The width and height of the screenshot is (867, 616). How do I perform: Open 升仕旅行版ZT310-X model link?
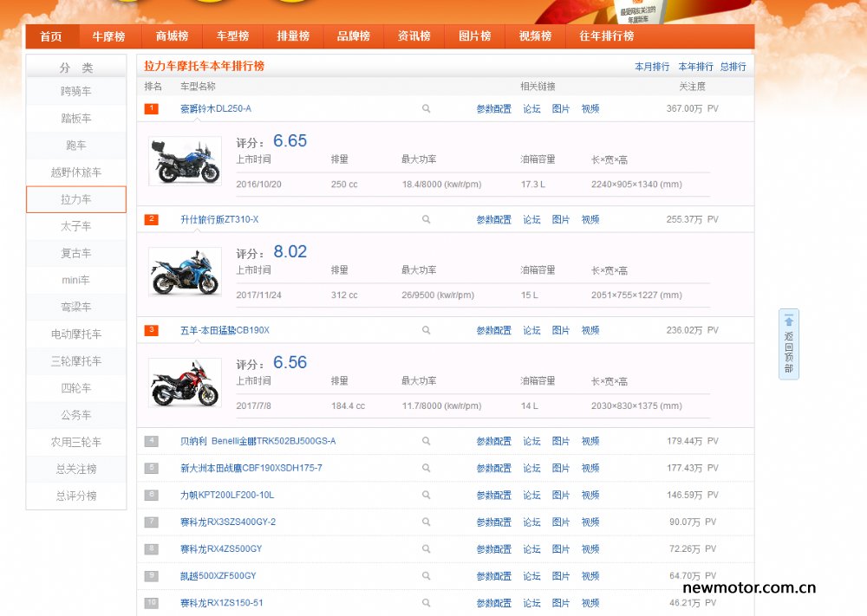(x=219, y=219)
